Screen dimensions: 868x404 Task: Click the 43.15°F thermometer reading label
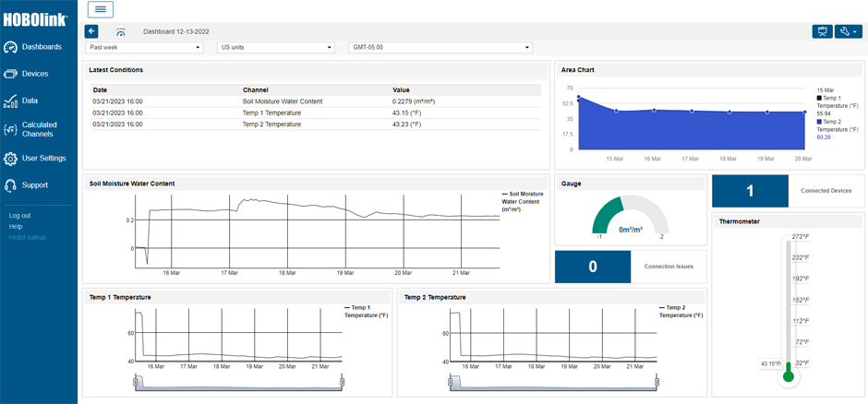click(770, 363)
